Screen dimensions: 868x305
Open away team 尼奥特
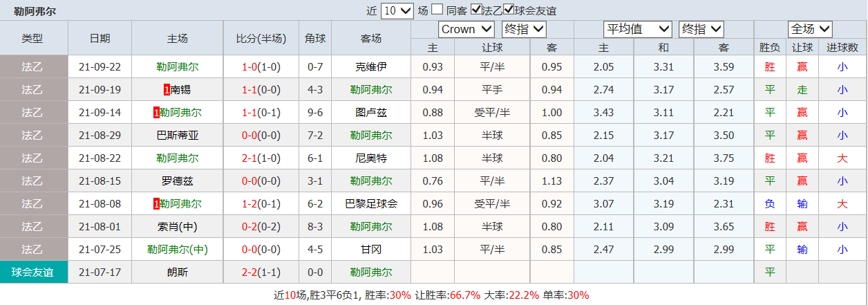click(371, 158)
